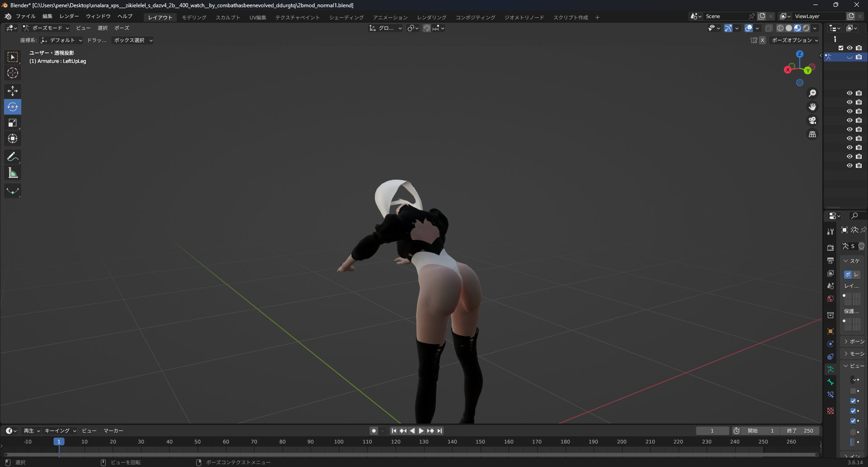Toggle viewport overlays button
This screenshot has width=868, height=467.
[x=749, y=28]
